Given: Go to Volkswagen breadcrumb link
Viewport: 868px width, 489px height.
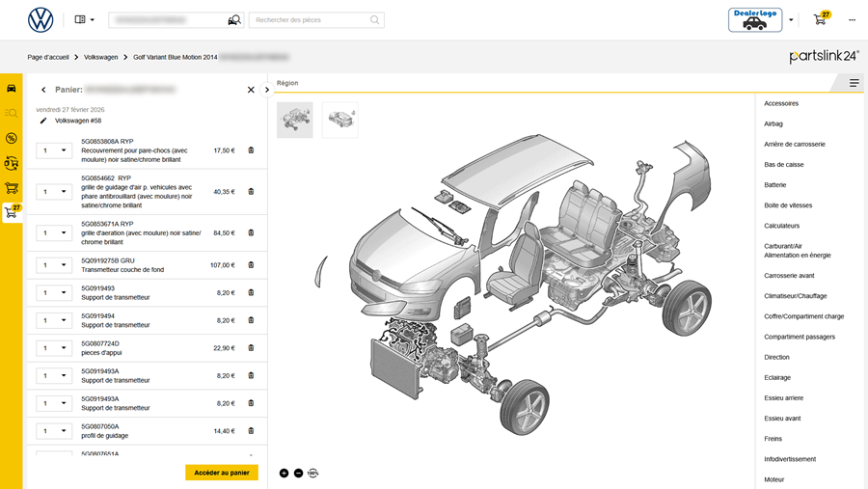Looking at the screenshot, I should [100, 57].
